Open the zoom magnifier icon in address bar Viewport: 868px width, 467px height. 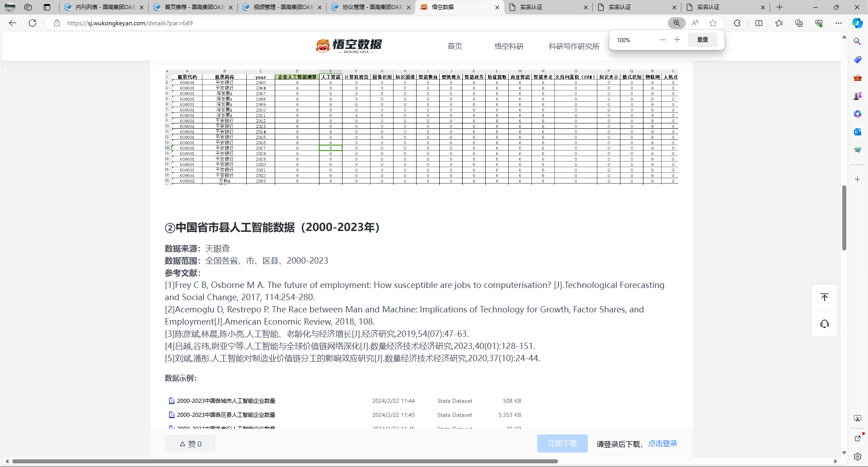coord(676,23)
